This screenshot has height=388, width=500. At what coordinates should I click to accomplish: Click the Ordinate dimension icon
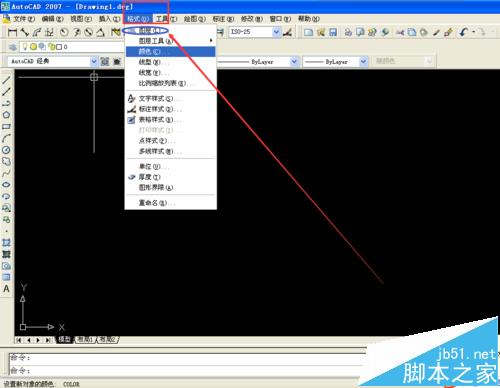tap(49, 32)
